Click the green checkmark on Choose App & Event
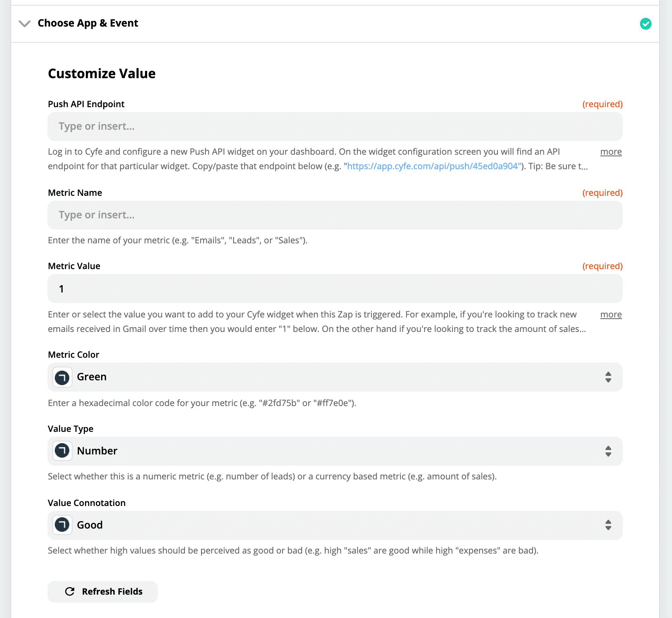This screenshot has height=618, width=672. click(x=646, y=24)
